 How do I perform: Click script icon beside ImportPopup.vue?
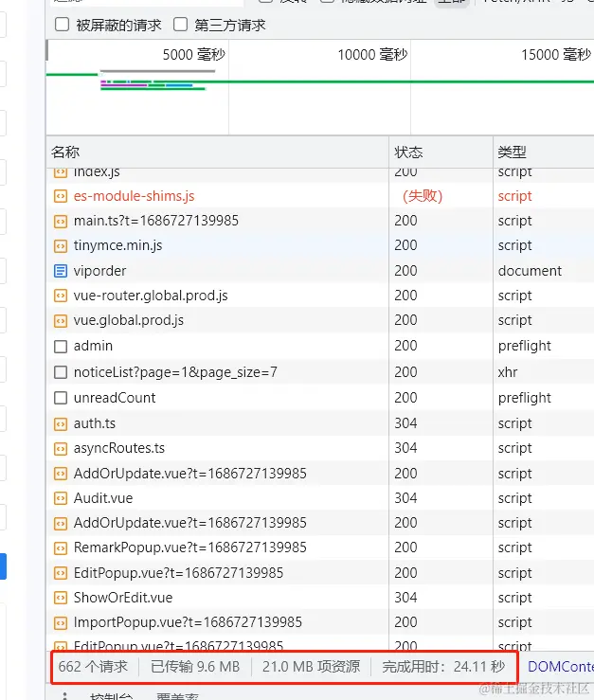[x=61, y=622]
